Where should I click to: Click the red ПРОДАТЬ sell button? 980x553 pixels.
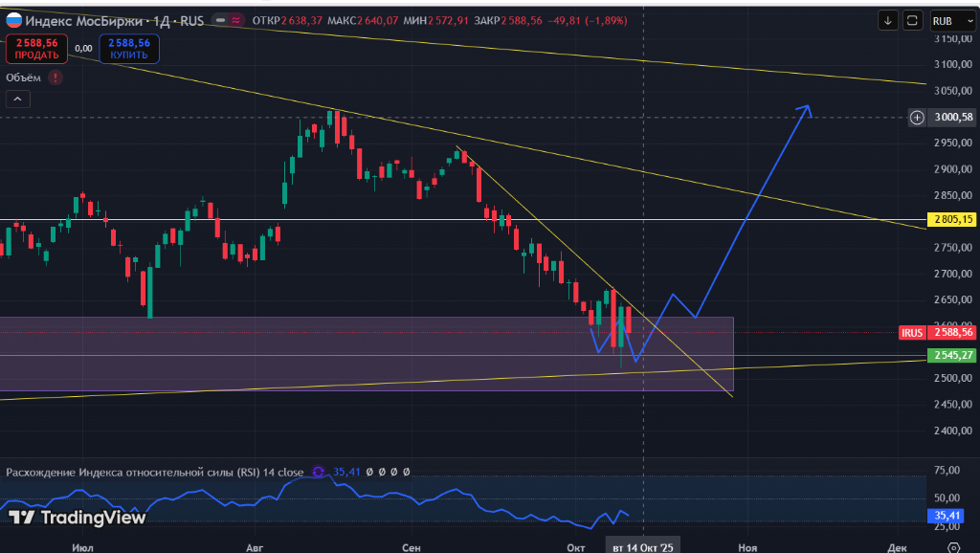pos(36,49)
